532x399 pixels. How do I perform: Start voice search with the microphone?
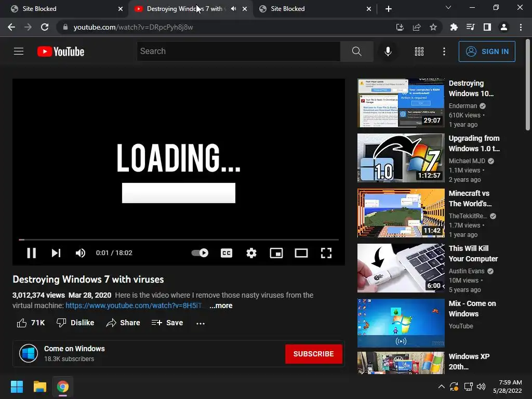pyautogui.click(x=388, y=51)
